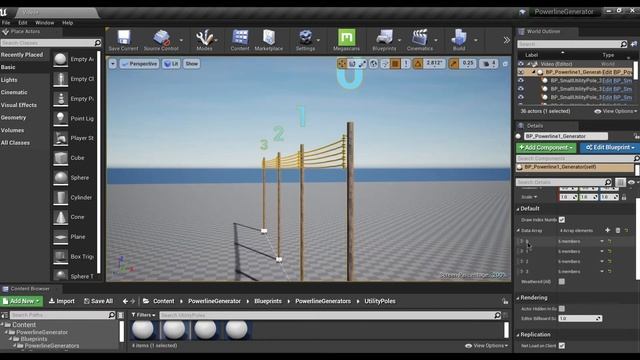Toggle the Actor Hidden In Game checkbox
The image size is (640, 360).
(562, 309)
